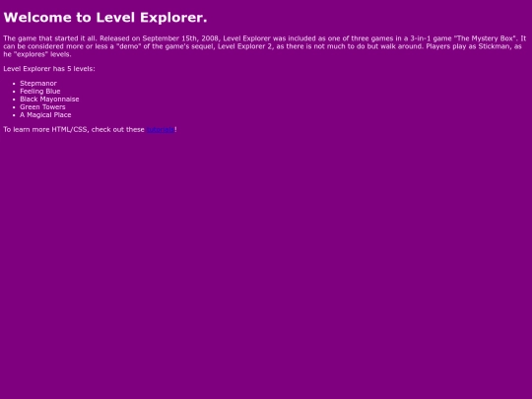Viewport: 532px width, 399px height.
Task: Select the 'Feeling Blue' list item
Action: 40,92
